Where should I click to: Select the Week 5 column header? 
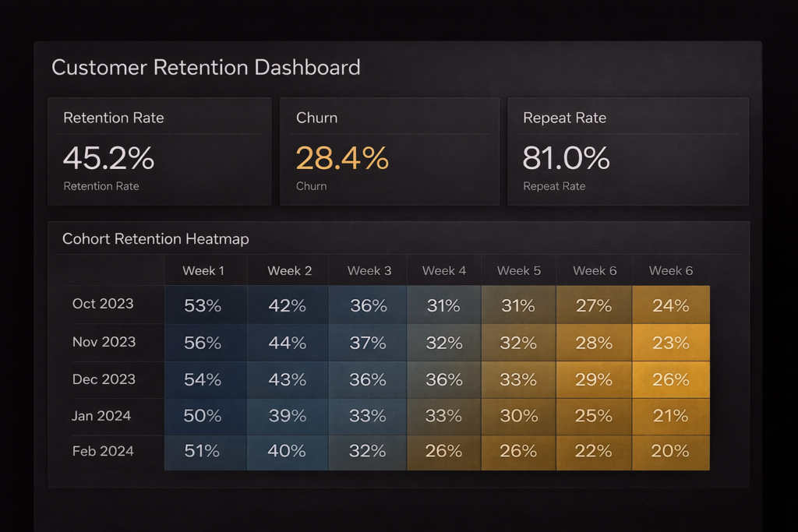(x=518, y=271)
